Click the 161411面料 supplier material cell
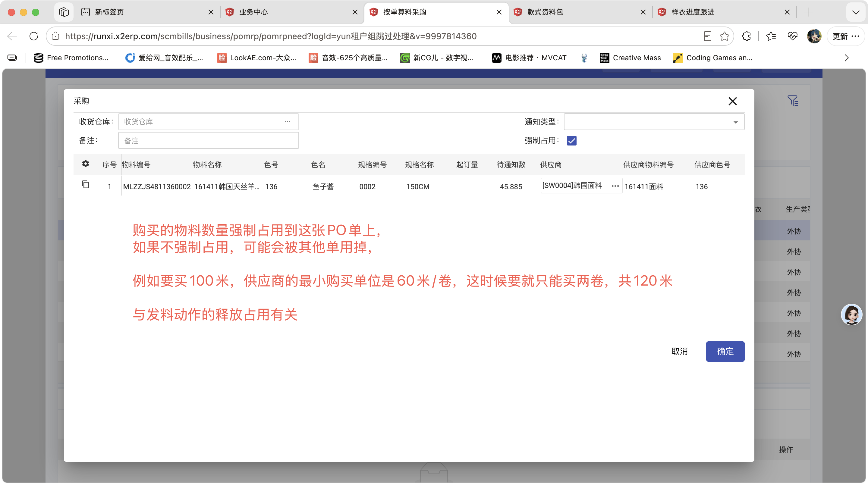This screenshot has height=485, width=868. click(643, 186)
